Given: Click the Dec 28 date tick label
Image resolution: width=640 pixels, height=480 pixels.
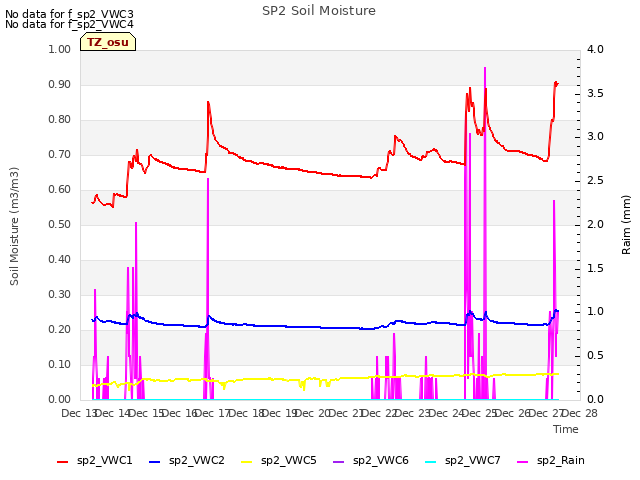Looking at the screenshot, I should [580, 414].
